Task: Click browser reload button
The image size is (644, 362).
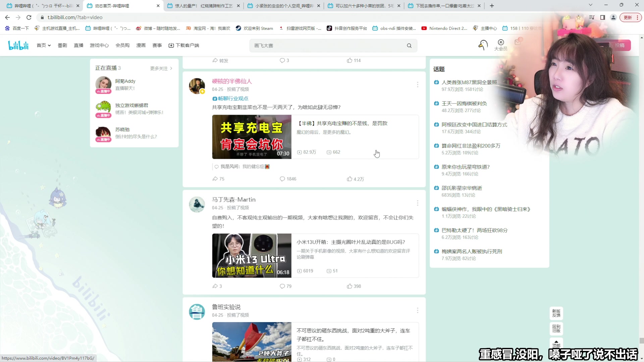Action: (x=29, y=17)
